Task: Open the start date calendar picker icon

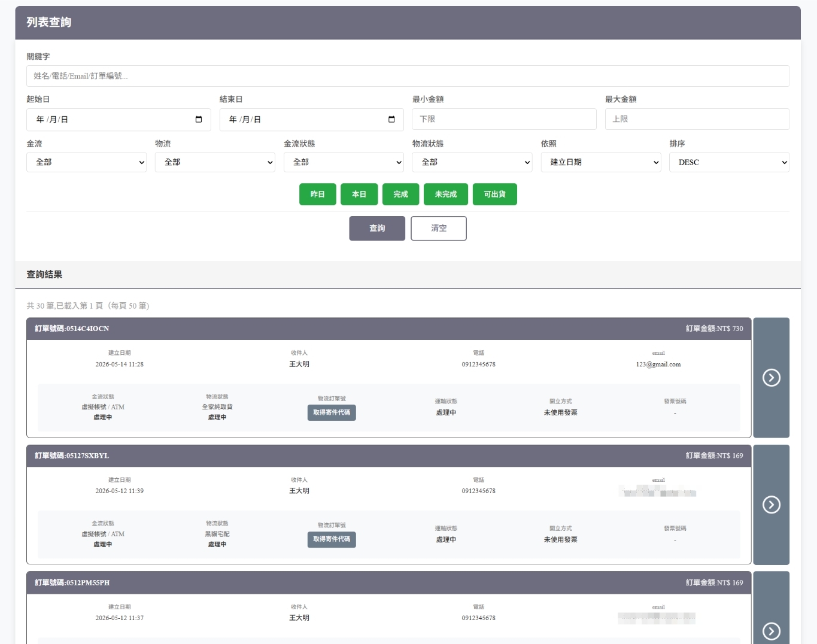Action: point(199,119)
